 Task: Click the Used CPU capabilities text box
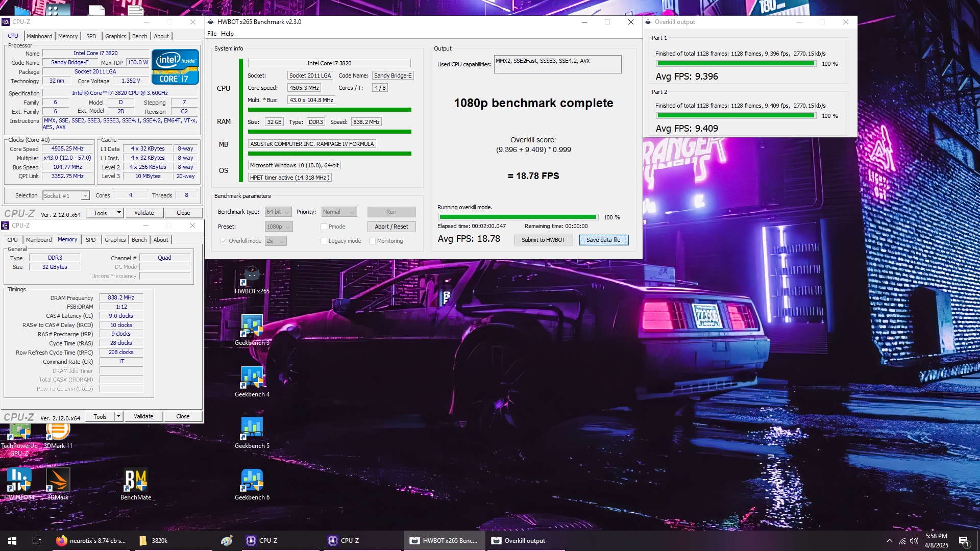point(557,64)
